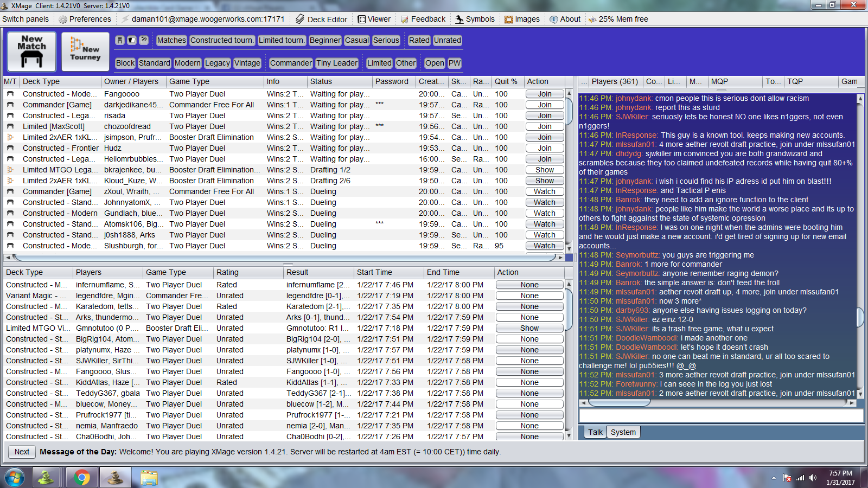Open Preferences from the top toolbar

[85, 19]
